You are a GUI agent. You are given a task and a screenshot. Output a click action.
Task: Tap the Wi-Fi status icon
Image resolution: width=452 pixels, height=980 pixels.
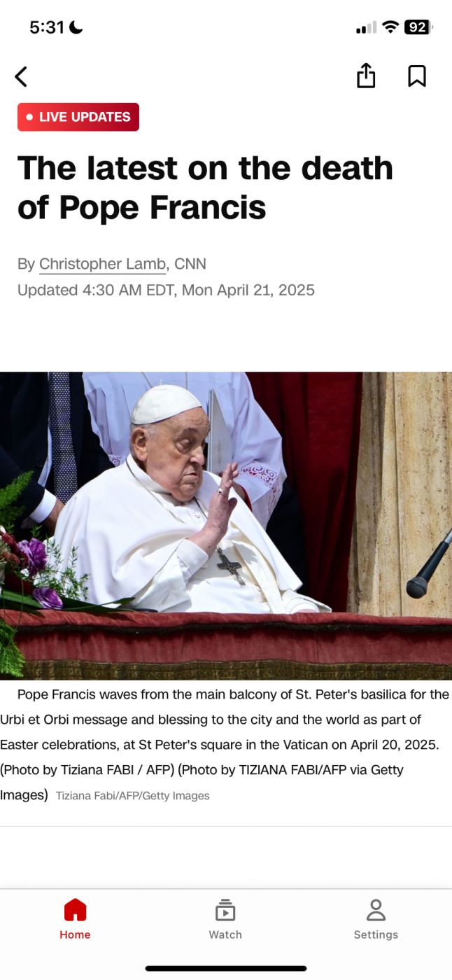(x=391, y=27)
